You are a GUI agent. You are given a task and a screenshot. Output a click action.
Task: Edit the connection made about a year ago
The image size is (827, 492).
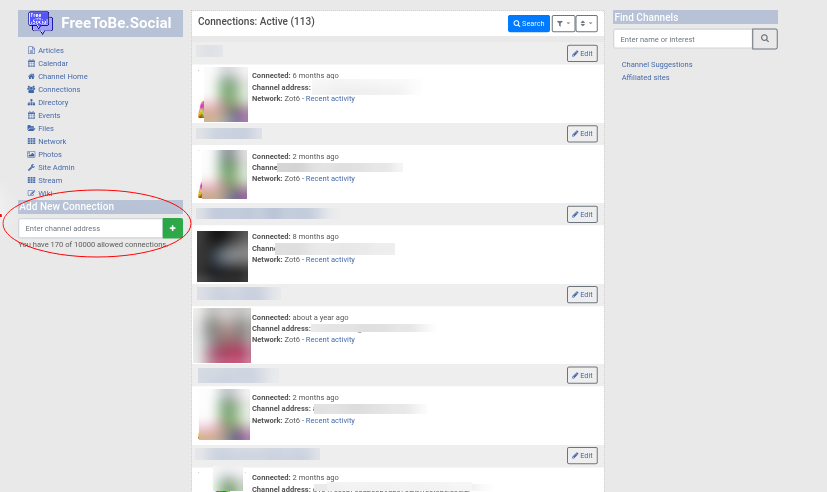pyautogui.click(x=582, y=295)
